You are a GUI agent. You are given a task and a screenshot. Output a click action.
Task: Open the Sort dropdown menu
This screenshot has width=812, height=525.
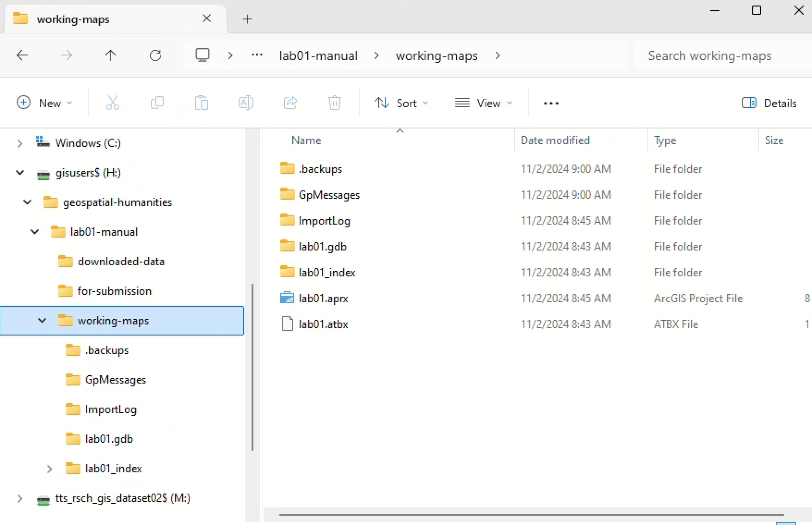point(401,103)
